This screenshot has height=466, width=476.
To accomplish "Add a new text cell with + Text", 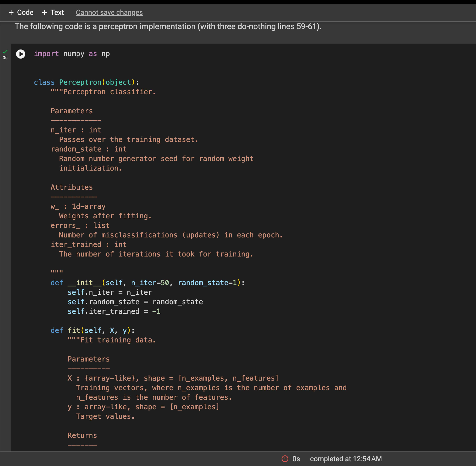I will click(53, 12).
